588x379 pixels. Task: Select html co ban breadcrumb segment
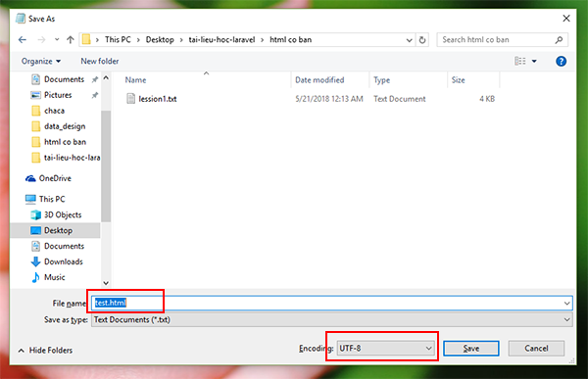tap(291, 40)
